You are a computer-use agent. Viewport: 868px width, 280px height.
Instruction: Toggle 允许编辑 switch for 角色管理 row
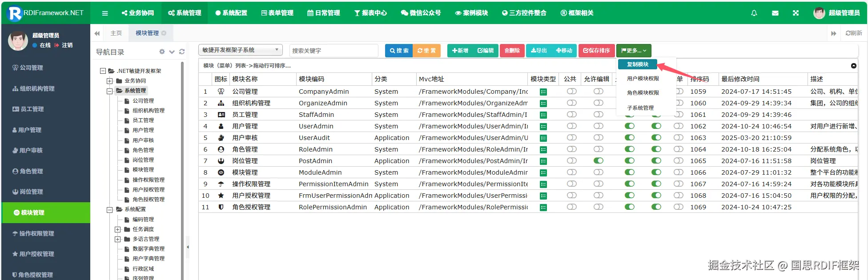pos(599,149)
